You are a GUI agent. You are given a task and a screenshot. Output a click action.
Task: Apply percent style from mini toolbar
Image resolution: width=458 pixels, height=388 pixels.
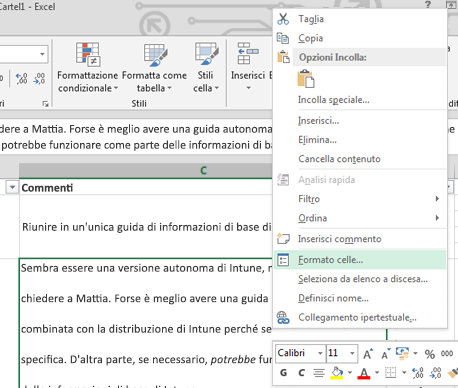pyautogui.click(x=430, y=354)
